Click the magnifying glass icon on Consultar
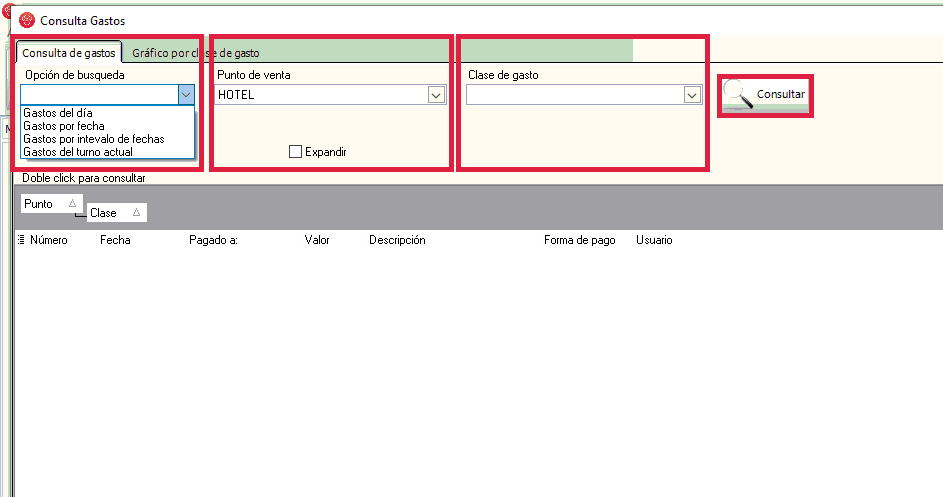Image resolution: width=943 pixels, height=497 pixels. pos(738,94)
